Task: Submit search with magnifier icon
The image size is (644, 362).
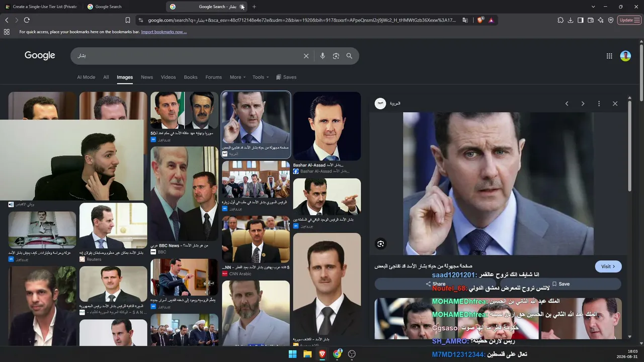Action: pos(349,56)
